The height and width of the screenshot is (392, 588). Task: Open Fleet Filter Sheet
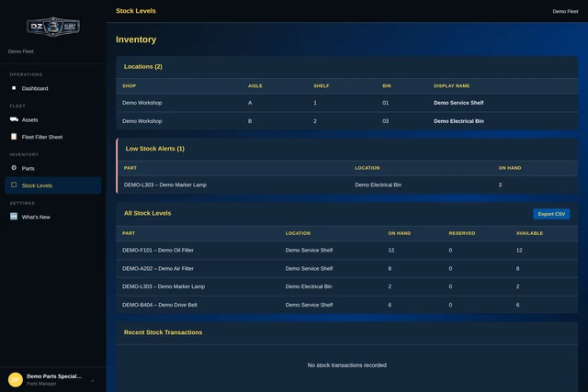point(53,137)
